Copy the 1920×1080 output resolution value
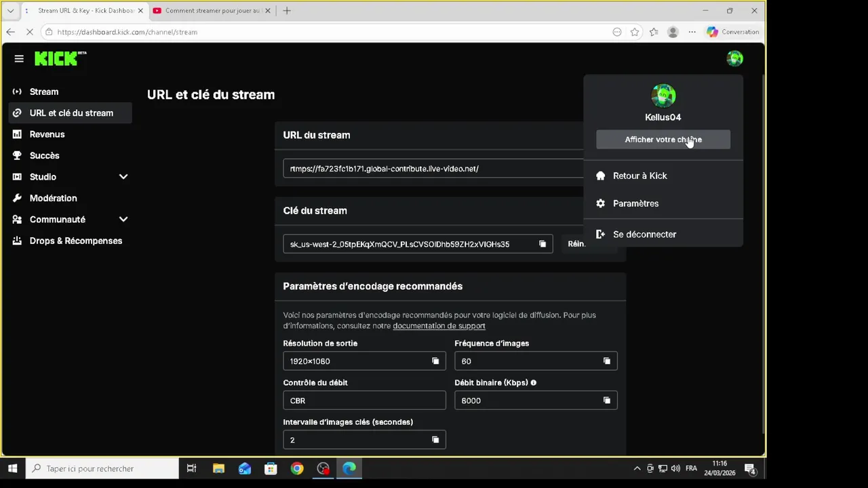868x488 pixels. click(435, 361)
